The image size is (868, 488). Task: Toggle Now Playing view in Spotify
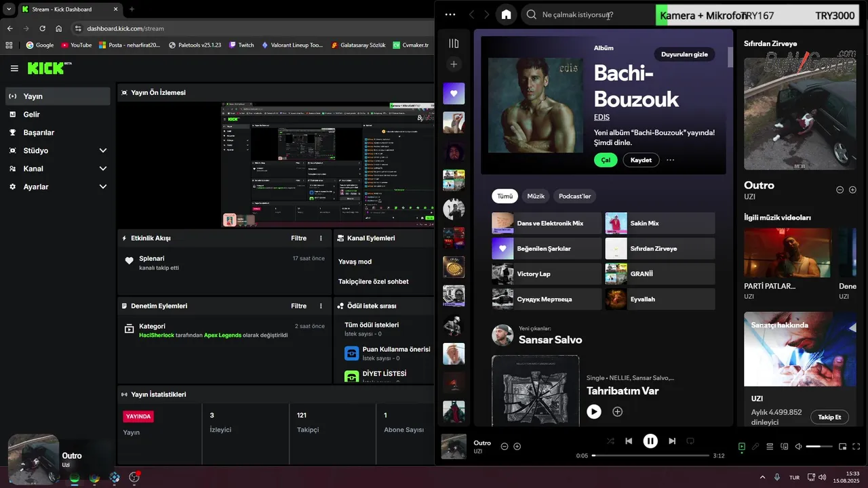click(x=742, y=447)
